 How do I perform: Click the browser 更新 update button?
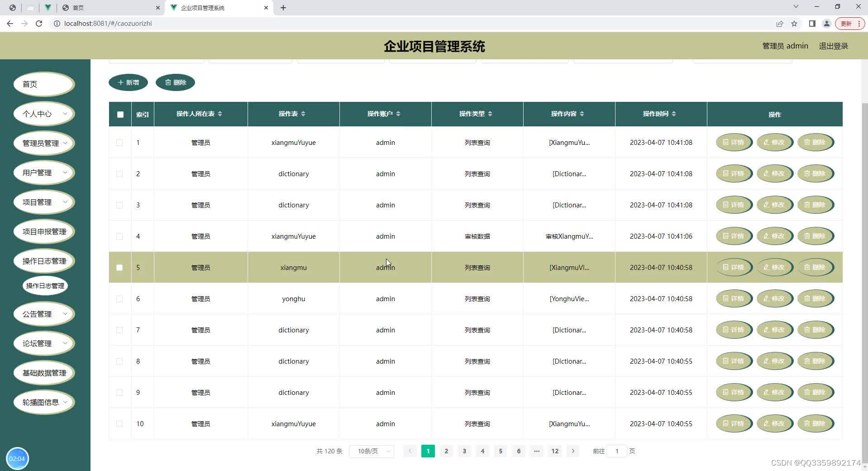tap(849, 24)
